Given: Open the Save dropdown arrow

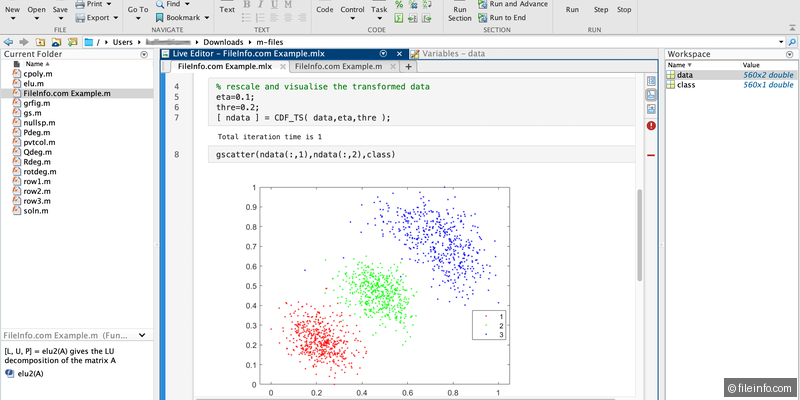Looking at the screenshot, I should click(60, 19).
